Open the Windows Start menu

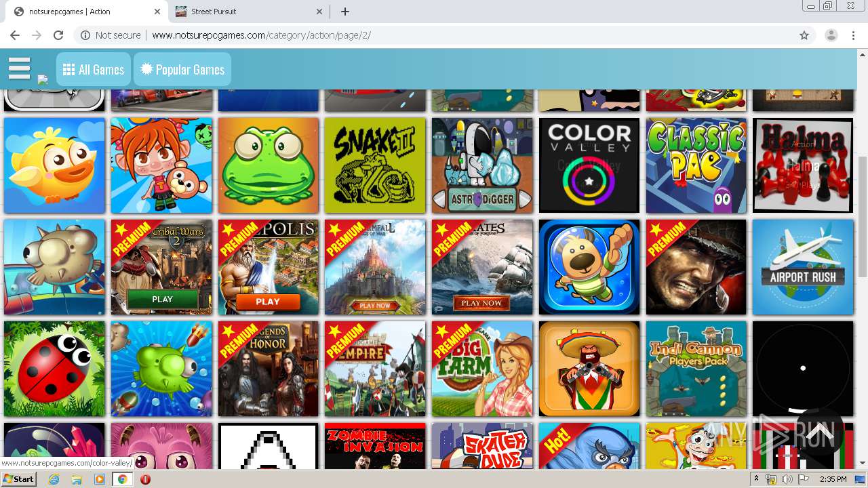click(x=19, y=479)
